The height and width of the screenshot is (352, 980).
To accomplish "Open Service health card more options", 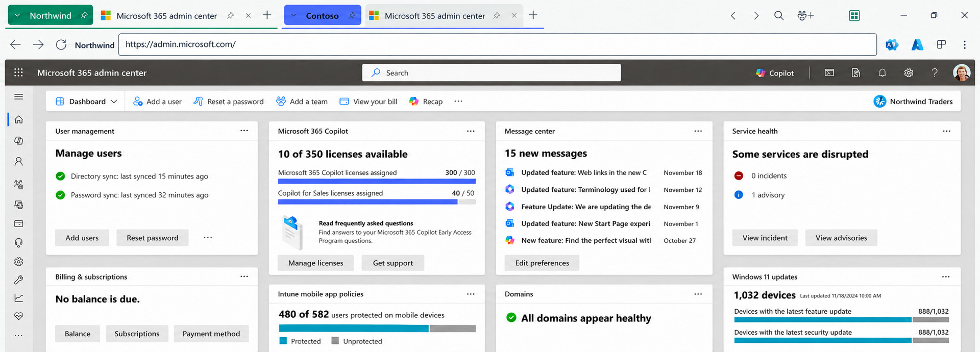I will 946,131.
